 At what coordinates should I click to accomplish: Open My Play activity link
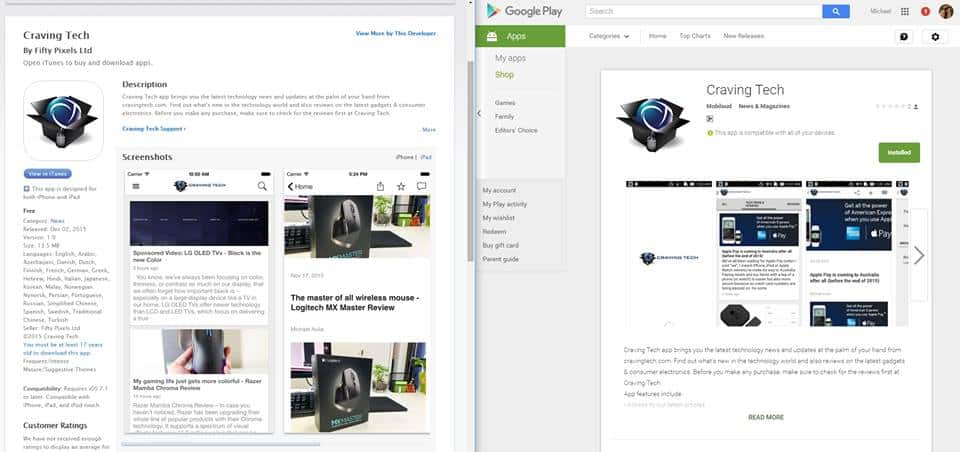[504, 205]
